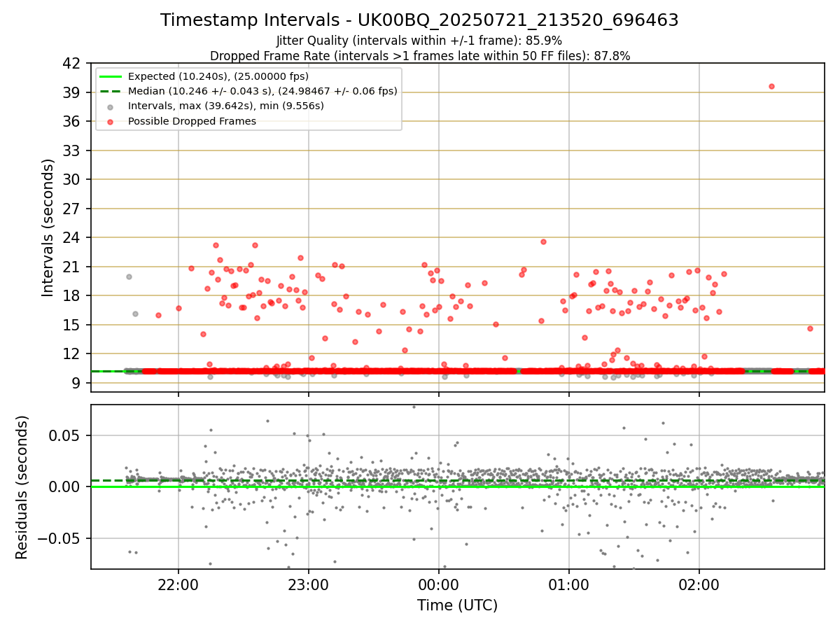The width and height of the screenshot is (840, 630).
Task: Click the gray marker beside the "Intervals" legend entry
Action: (111, 106)
